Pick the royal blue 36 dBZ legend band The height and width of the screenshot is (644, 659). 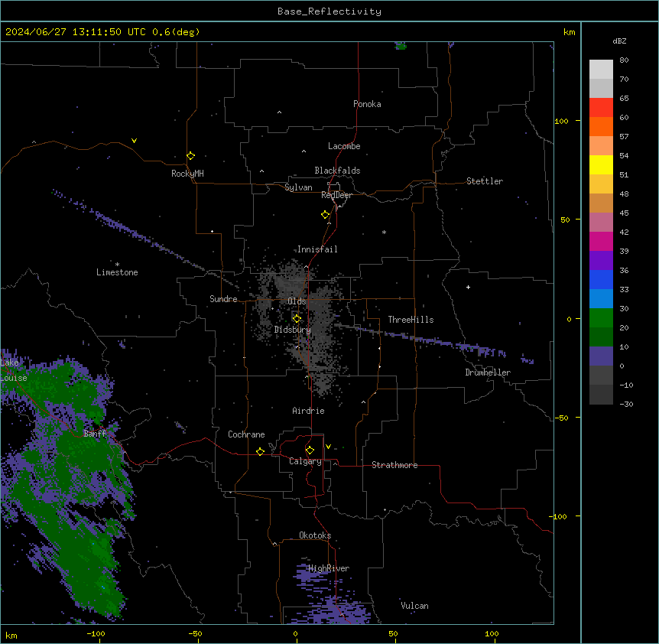click(x=601, y=279)
